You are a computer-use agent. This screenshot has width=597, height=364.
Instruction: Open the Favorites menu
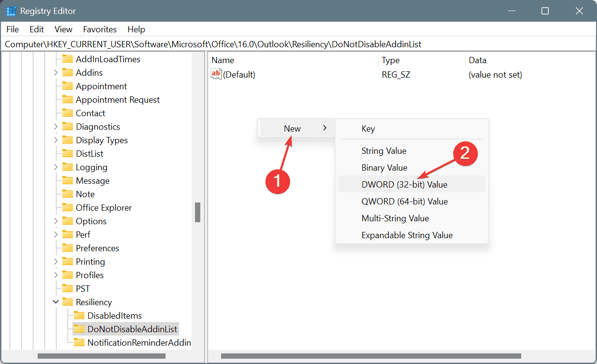click(100, 29)
